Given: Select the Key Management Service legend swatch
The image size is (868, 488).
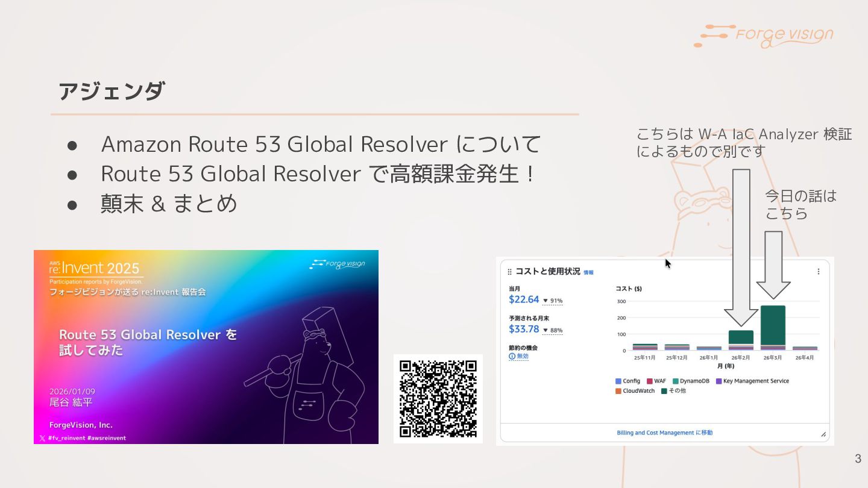Looking at the screenshot, I should pos(719,381).
